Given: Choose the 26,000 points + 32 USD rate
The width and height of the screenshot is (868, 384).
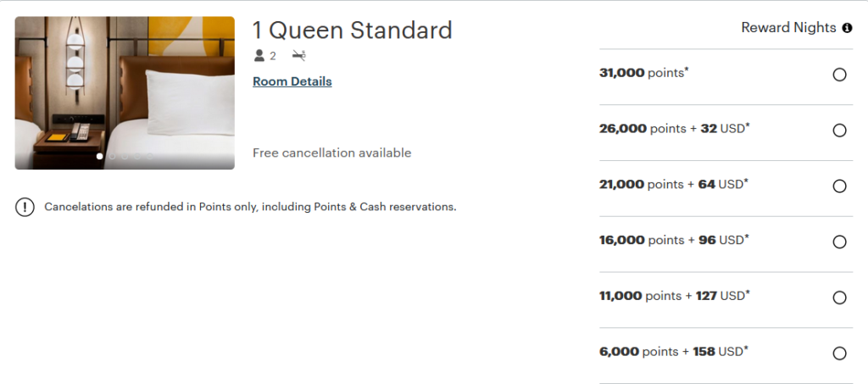Looking at the screenshot, I should click(x=839, y=131).
